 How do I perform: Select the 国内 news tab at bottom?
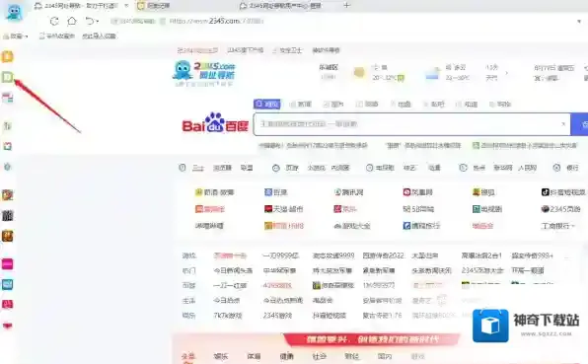385,356
